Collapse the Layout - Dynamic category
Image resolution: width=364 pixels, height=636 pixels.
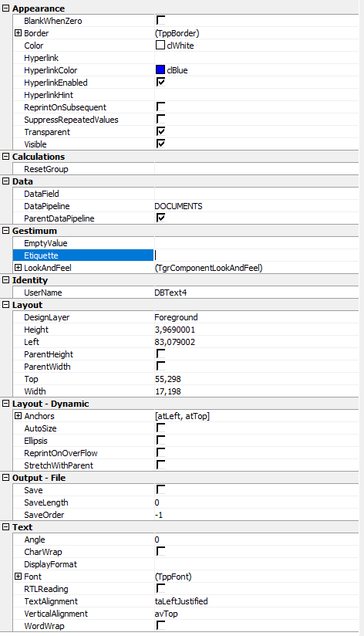click(x=5, y=403)
